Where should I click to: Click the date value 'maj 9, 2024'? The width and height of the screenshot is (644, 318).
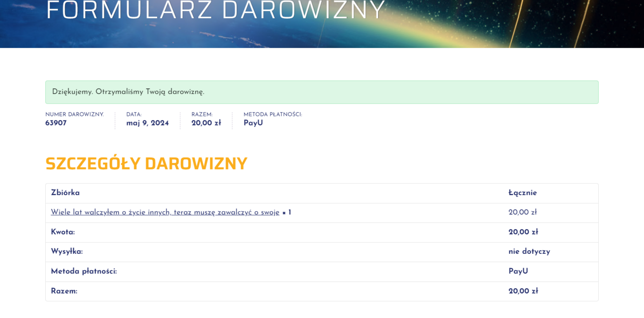(x=147, y=123)
